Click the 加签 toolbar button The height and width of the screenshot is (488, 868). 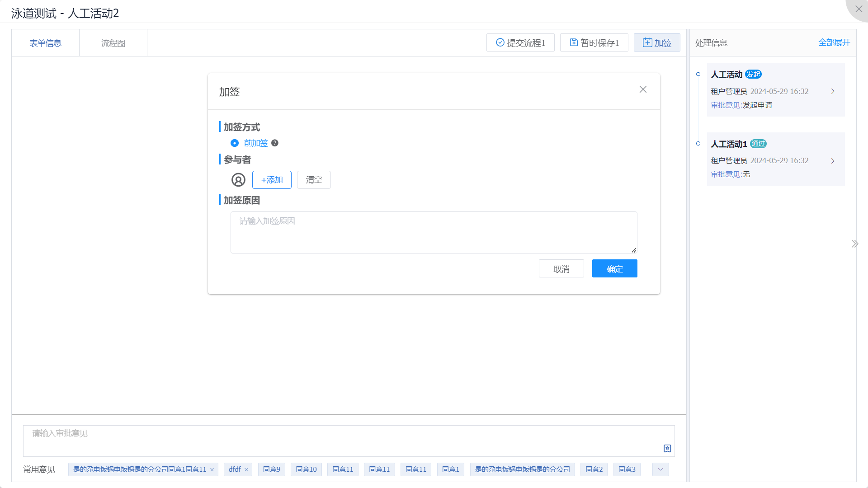click(657, 42)
